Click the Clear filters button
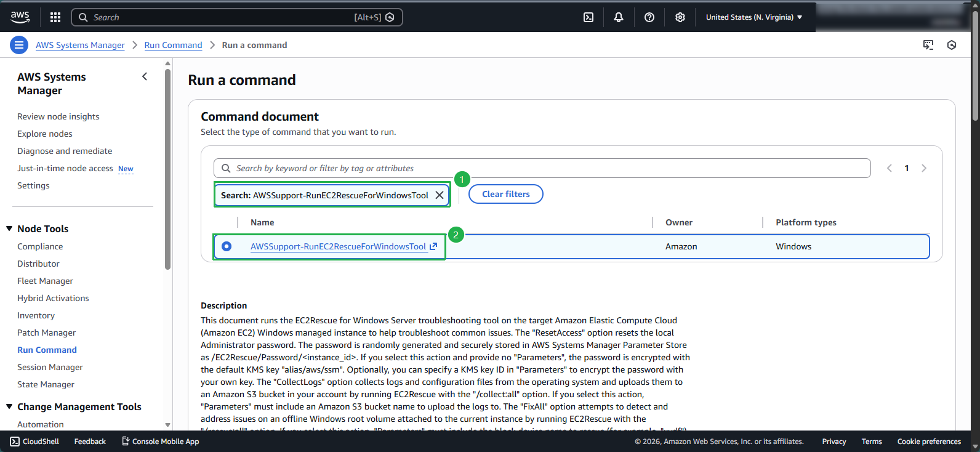This screenshot has height=452, width=980. [506, 194]
